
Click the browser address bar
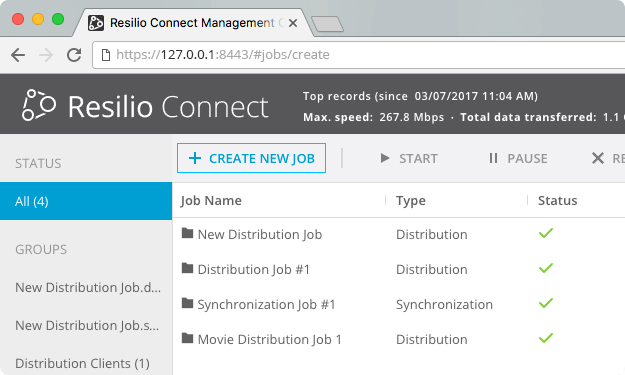pyautogui.click(x=359, y=55)
